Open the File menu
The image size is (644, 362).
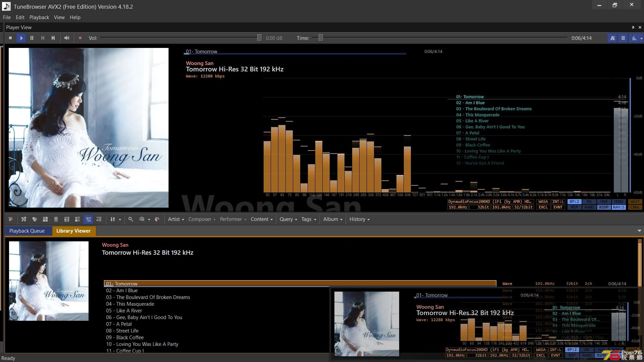pyautogui.click(x=7, y=17)
